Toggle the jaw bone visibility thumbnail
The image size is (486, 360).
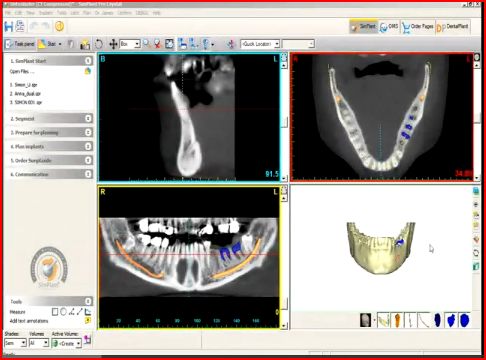pos(384,320)
